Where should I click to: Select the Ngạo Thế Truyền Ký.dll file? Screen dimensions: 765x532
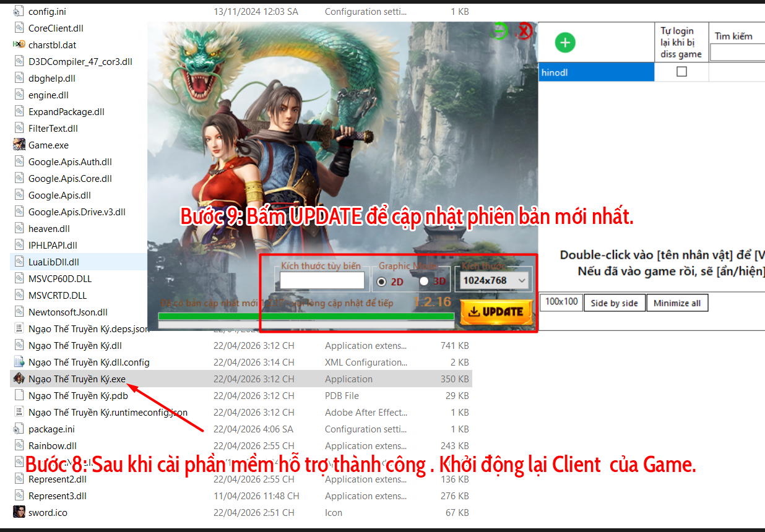(x=75, y=346)
